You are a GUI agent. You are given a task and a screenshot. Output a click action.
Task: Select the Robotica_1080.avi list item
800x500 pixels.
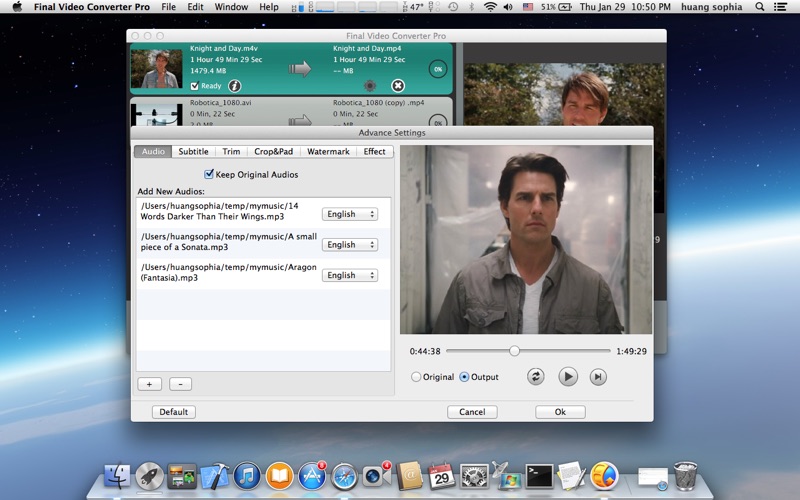(291, 112)
